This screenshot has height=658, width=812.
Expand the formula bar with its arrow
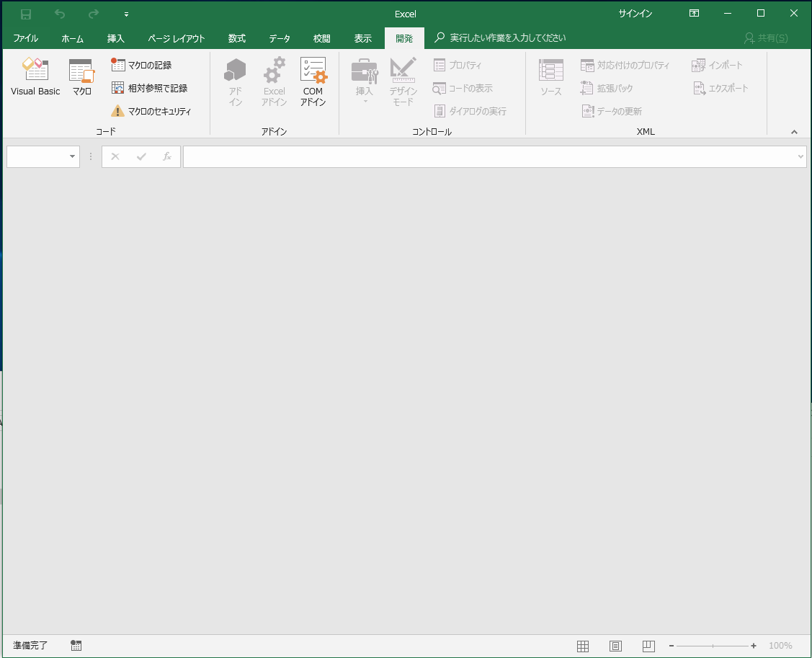point(800,156)
